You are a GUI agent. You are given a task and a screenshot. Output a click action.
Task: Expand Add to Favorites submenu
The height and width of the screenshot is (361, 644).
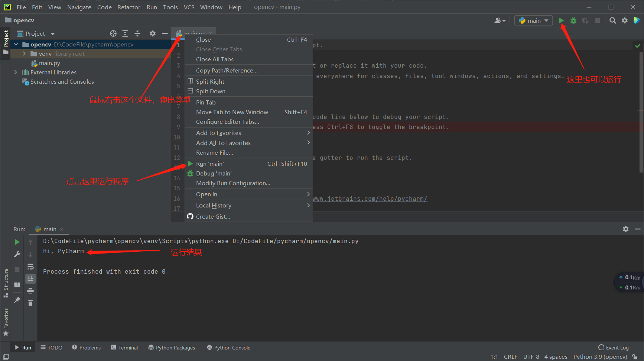point(249,133)
